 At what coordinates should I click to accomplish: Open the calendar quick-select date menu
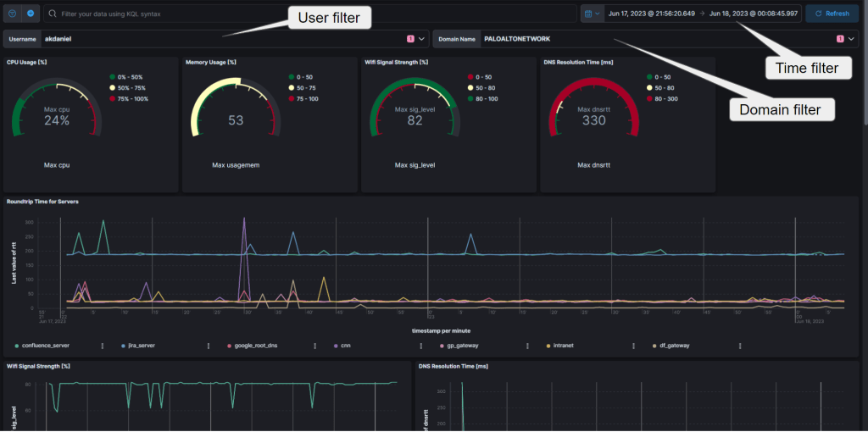pos(592,14)
